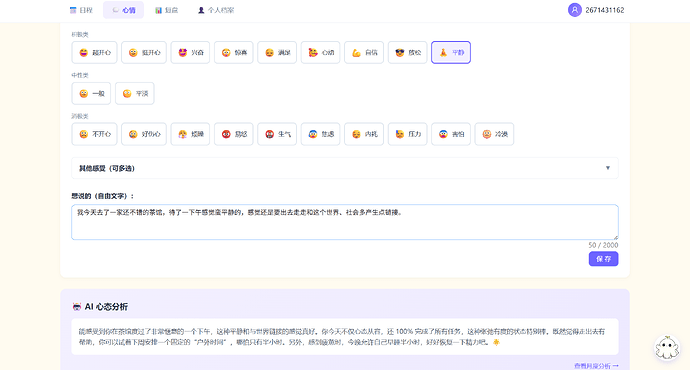The height and width of the screenshot is (370, 690).
Task: Choose the 焦虑 anxious blue emoji mood
Action: pos(320,134)
